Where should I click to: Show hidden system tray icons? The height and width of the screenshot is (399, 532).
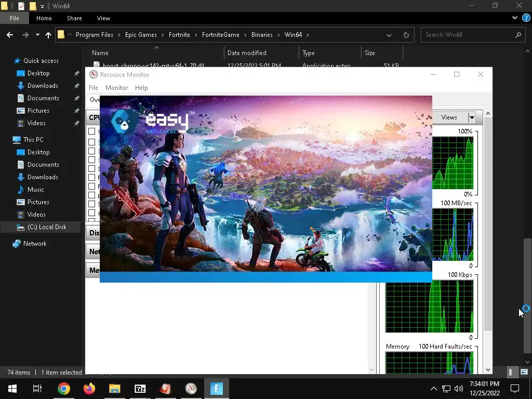tap(434, 389)
